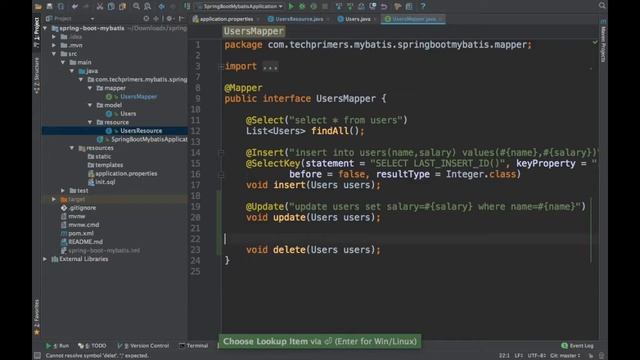
Task: Toggle tool window bars icon at bottom-left
Action: click(x=37, y=356)
